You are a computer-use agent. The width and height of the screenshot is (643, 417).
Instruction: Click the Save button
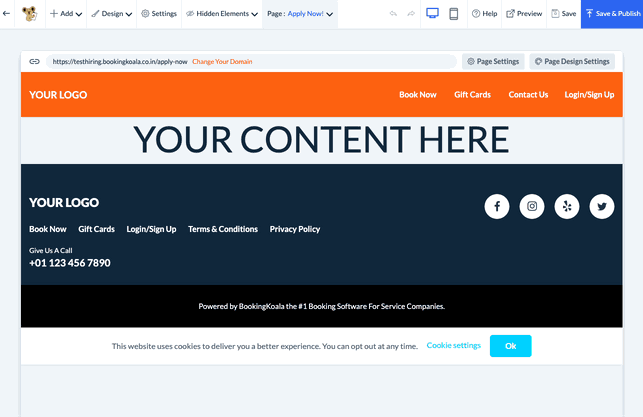click(564, 14)
